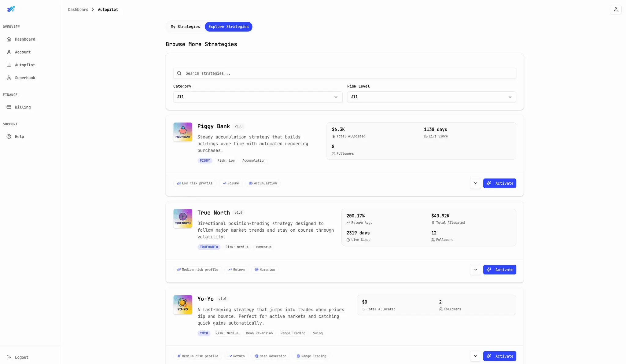Click the YOYO ticker badge
Viewport: 626px width, 364px height.
click(x=204, y=333)
